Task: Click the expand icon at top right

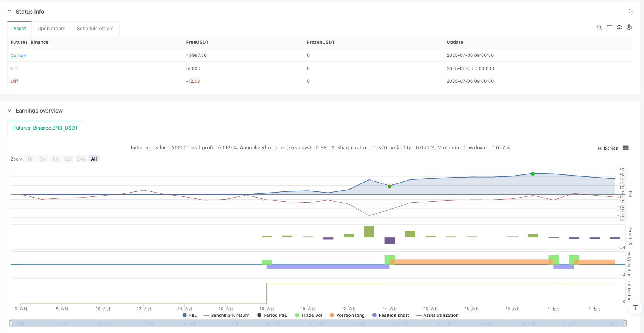Action: coord(630,11)
